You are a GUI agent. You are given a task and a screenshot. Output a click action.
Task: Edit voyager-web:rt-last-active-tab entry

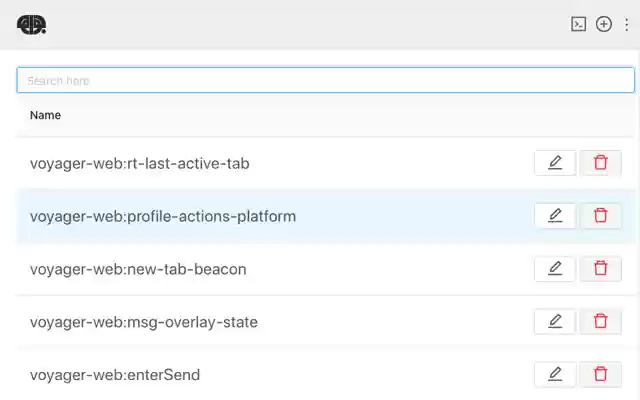555,163
